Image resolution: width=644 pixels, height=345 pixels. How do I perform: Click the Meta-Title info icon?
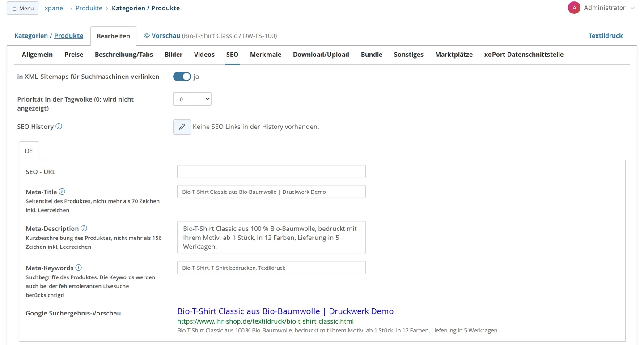coord(62,192)
